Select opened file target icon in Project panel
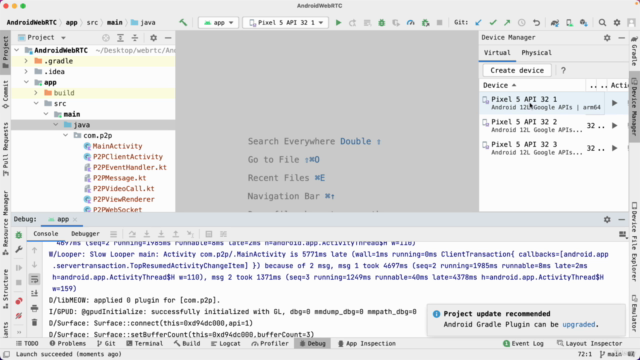 click(x=106, y=38)
